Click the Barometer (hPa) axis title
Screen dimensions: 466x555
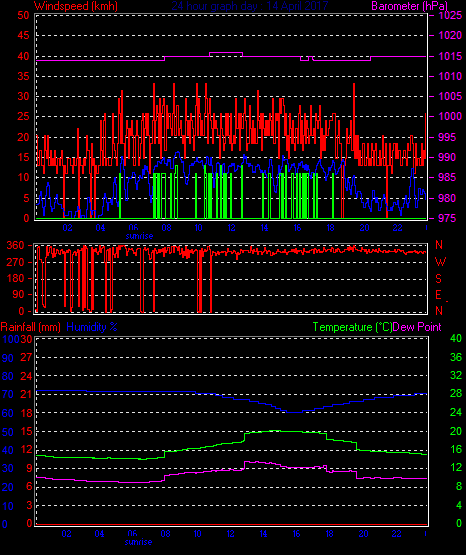click(x=410, y=6)
